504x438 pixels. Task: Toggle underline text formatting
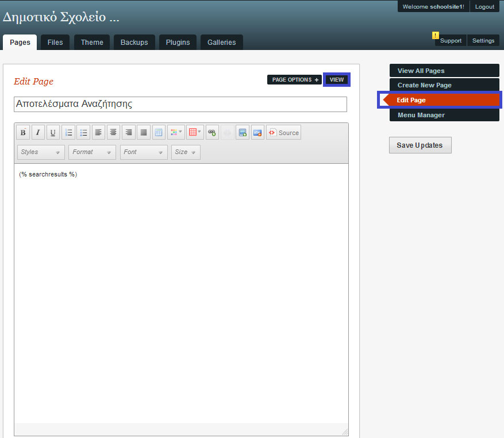53,133
